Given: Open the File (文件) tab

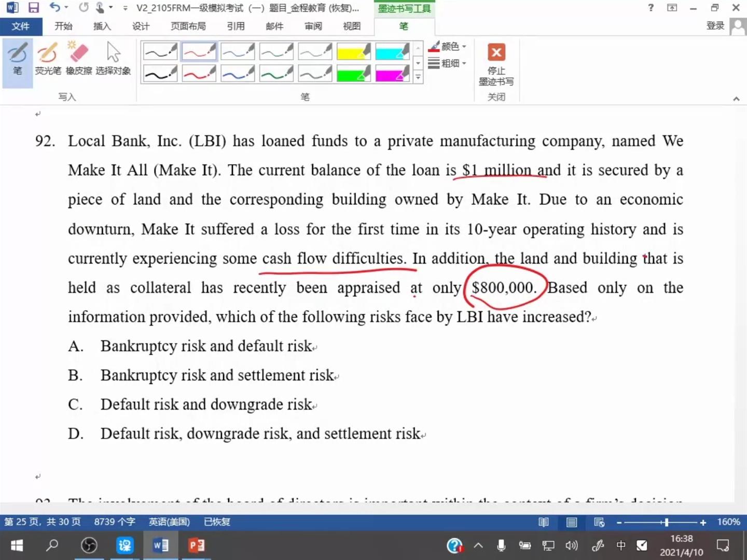Looking at the screenshot, I should click(21, 26).
